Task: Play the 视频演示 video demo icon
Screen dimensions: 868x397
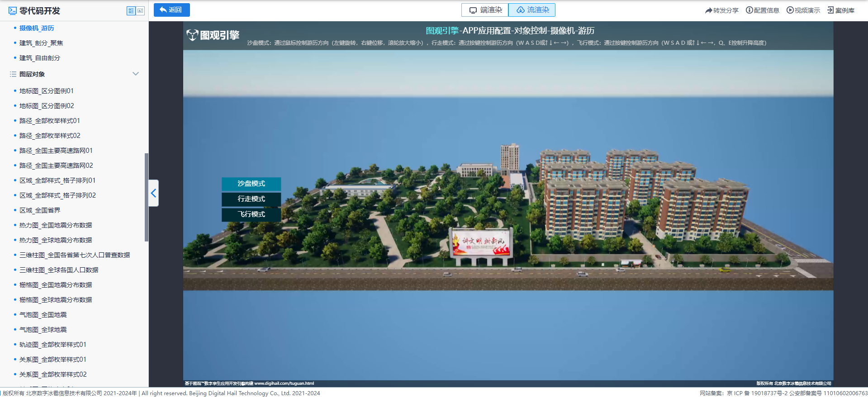Action: point(790,10)
